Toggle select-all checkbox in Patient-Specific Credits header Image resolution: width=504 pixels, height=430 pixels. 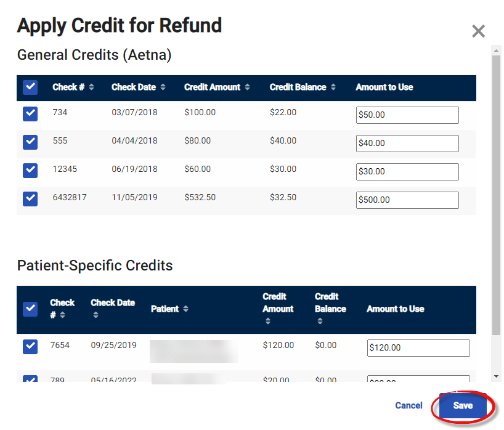tap(30, 309)
